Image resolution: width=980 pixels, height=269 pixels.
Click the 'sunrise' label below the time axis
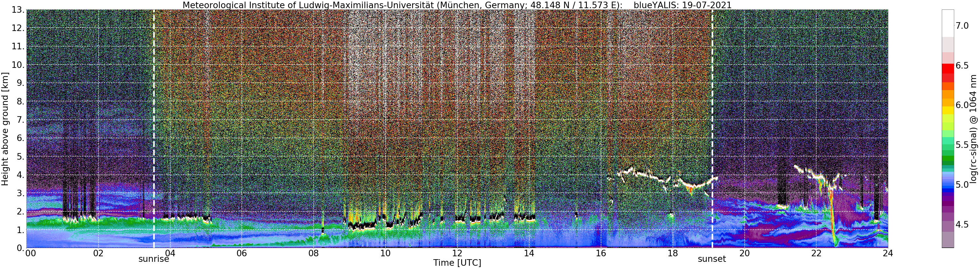point(154,259)
